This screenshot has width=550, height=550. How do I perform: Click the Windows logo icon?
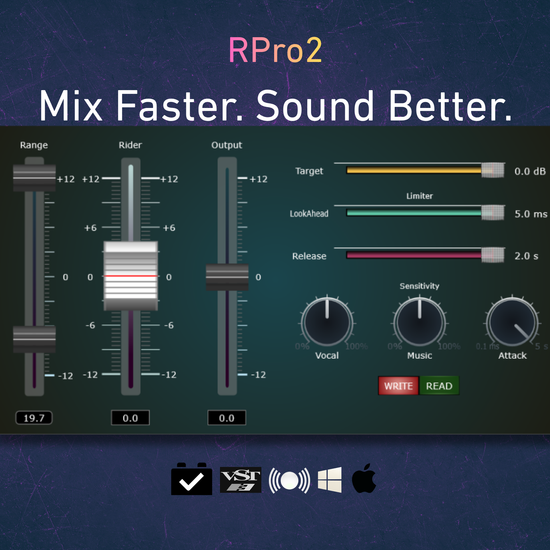(330, 479)
